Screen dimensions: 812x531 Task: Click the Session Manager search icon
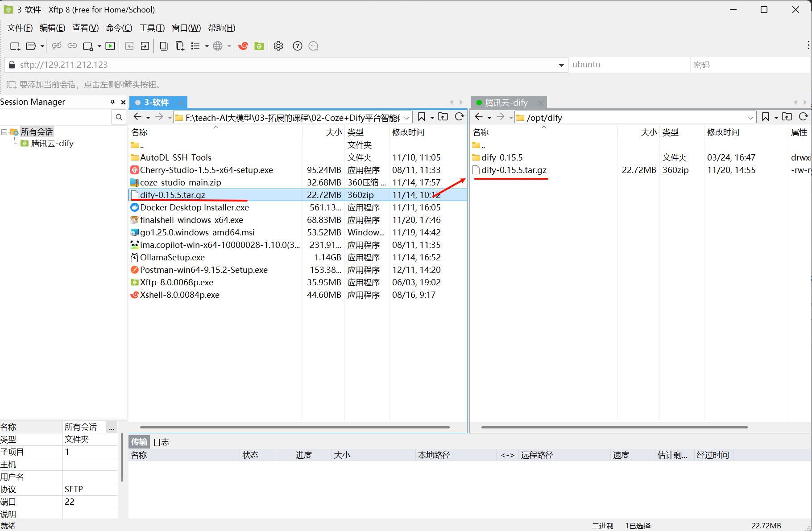click(119, 117)
